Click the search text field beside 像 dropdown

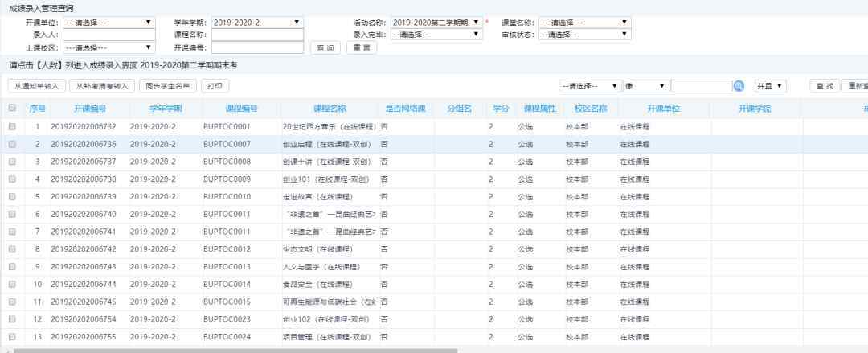click(x=700, y=86)
